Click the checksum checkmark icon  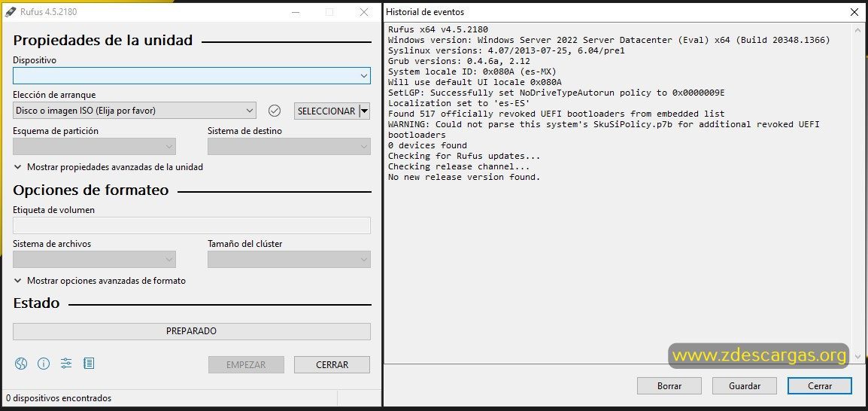click(275, 111)
